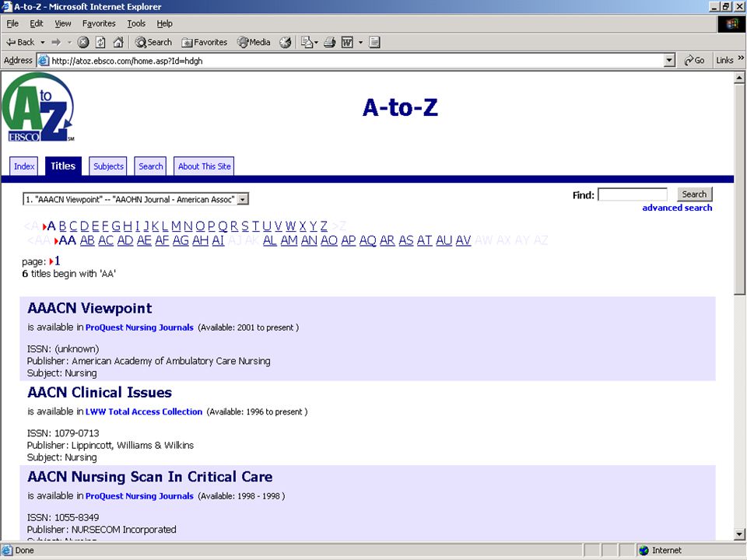Click the Edit with Word icon
747x560 pixels.
click(347, 42)
